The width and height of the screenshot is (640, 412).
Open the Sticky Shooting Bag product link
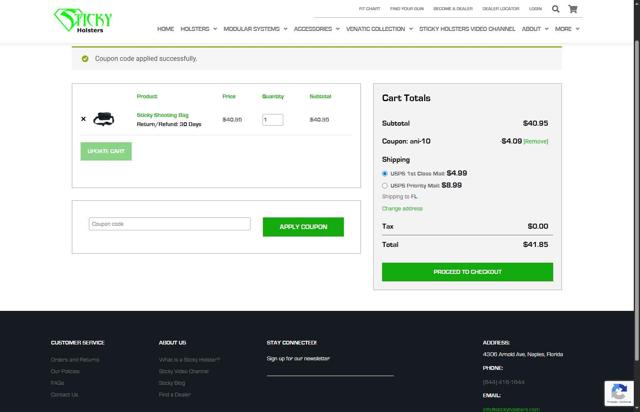coord(162,115)
